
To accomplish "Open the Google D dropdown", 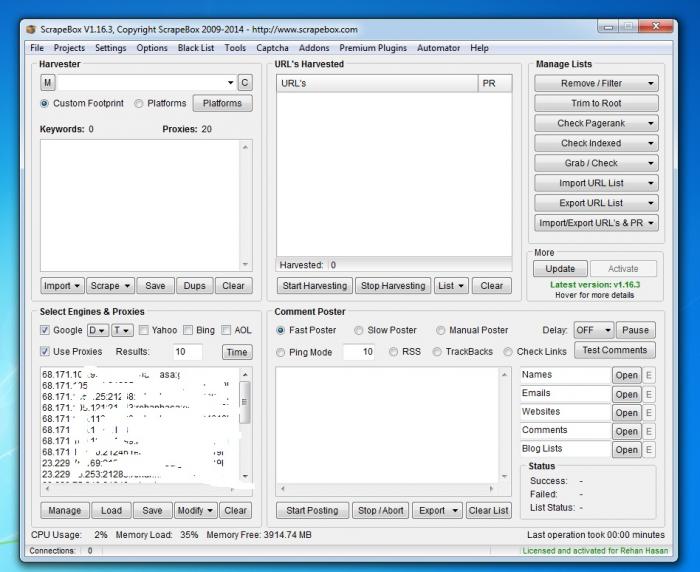I will click(98, 330).
